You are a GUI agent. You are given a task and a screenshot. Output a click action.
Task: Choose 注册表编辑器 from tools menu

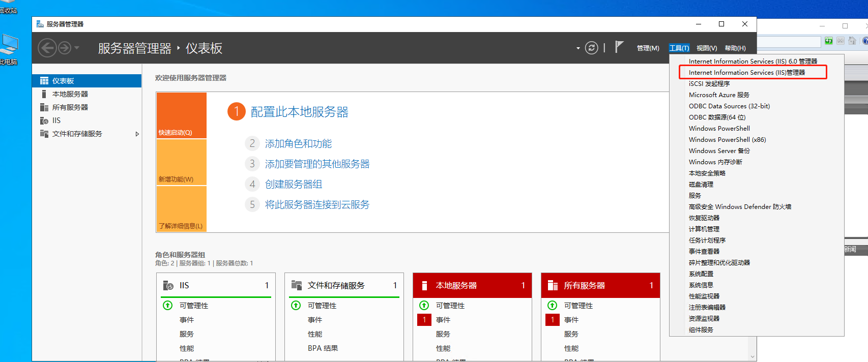707,308
